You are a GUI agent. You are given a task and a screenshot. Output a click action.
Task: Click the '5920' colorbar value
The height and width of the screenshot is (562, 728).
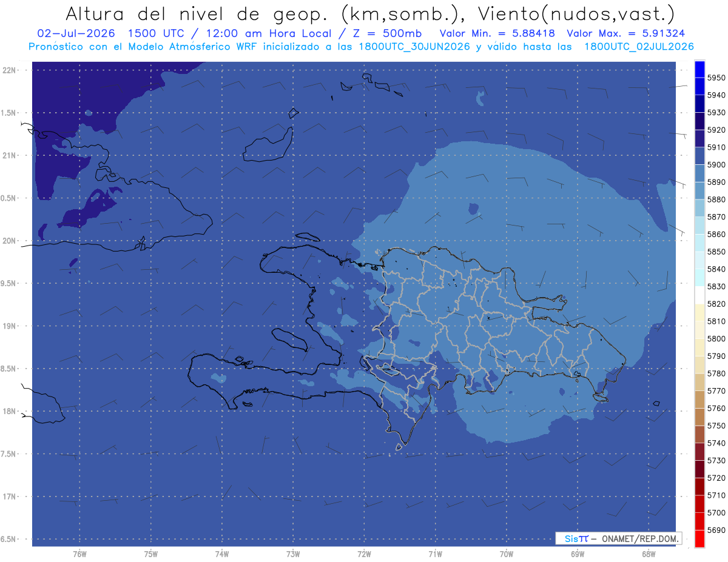[716, 130]
